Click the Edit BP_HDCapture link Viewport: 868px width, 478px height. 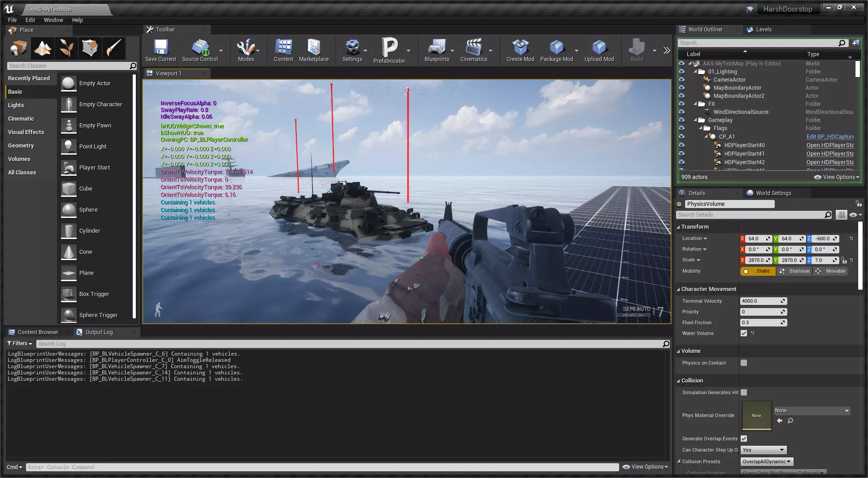tap(830, 137)
